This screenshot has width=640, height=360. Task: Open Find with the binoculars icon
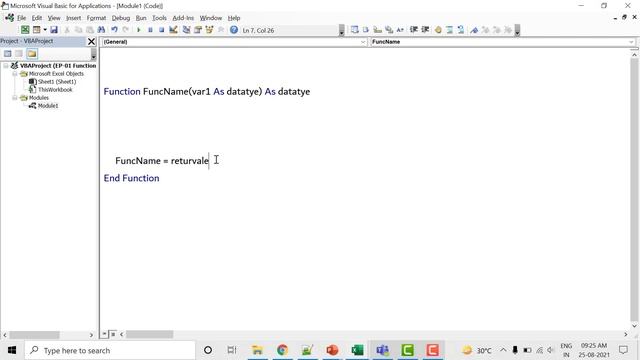pos(101,30)
